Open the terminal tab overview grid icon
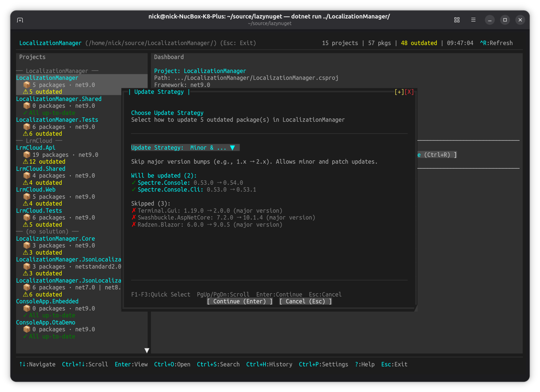The image size is (540, 392). 457,20
